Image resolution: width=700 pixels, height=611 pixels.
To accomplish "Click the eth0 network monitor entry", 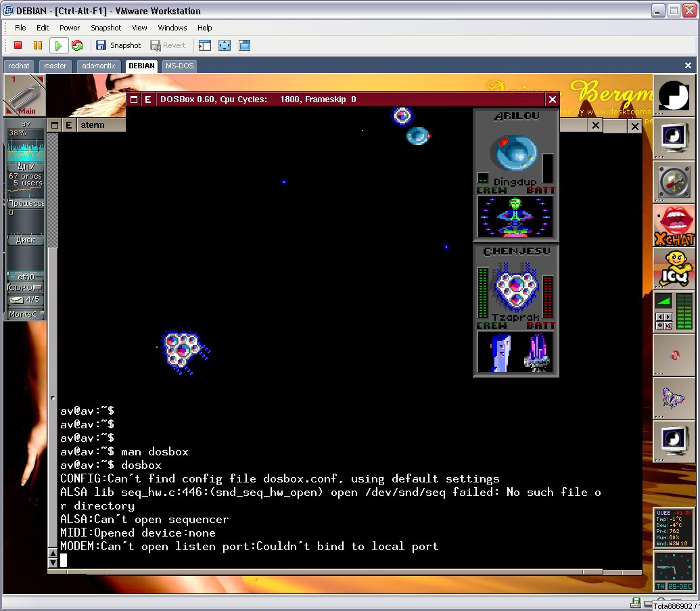I will coord(26,277).
